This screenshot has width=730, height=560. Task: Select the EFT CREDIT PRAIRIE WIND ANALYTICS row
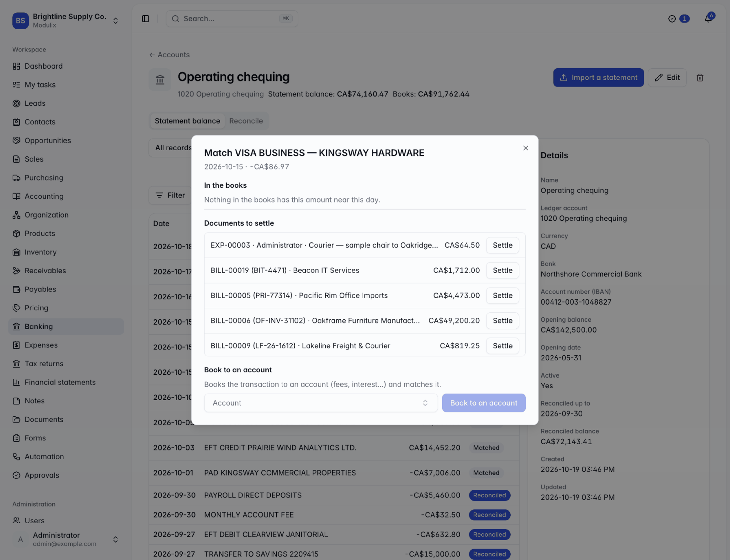[334, 448]
